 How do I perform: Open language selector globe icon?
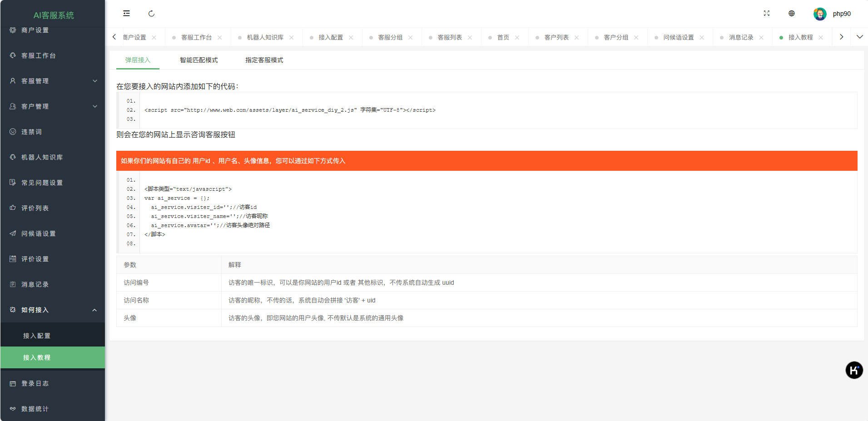point(792,14)
